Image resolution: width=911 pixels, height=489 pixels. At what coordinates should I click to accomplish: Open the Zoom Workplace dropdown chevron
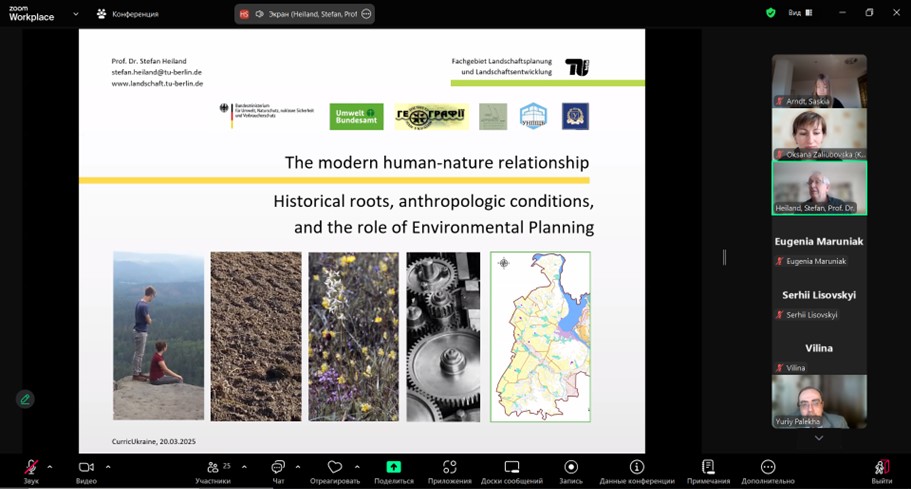(76, 14)
